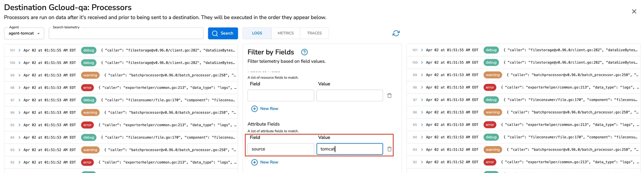This screenshot has width=644, height=173.
Task: Click the refresh telemetry icon
Action: (x=396, y=33)
